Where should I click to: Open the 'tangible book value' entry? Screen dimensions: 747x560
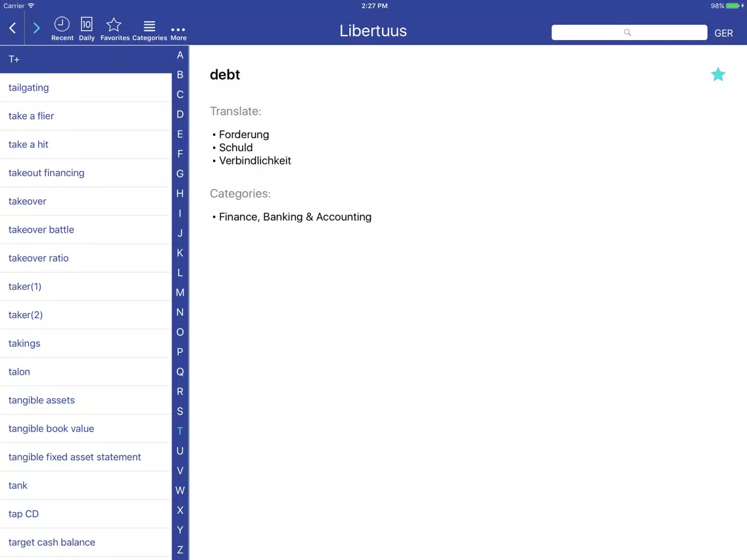(x=85, y=429)
